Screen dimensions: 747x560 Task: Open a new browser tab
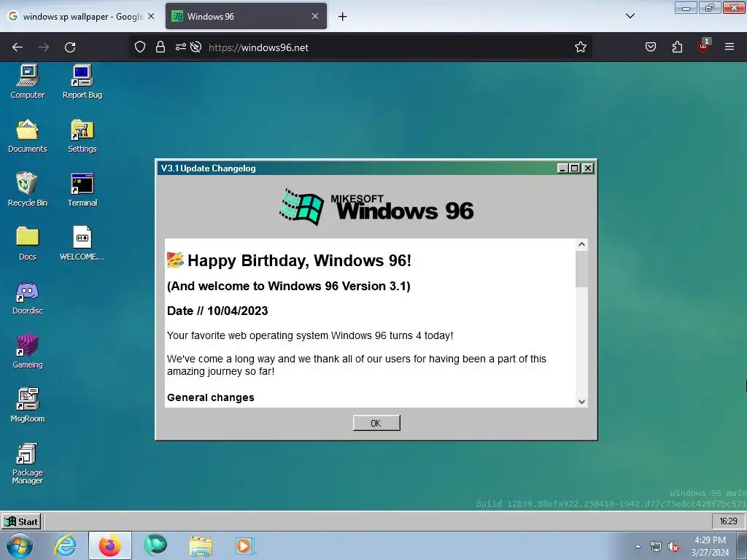coord(343,17)
